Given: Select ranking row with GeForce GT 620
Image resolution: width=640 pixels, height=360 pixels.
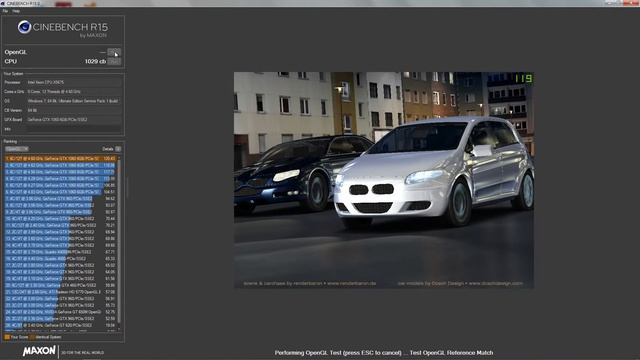Looking at the screenshot, I should [61, 325].
